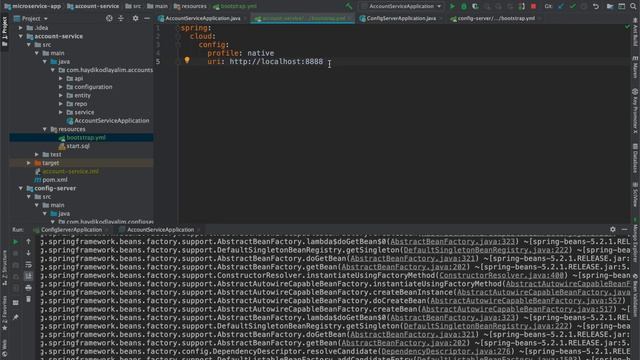640x360 pixels.
Task: Open Search Everywhere magnifier icon
Action: (633, 7)
